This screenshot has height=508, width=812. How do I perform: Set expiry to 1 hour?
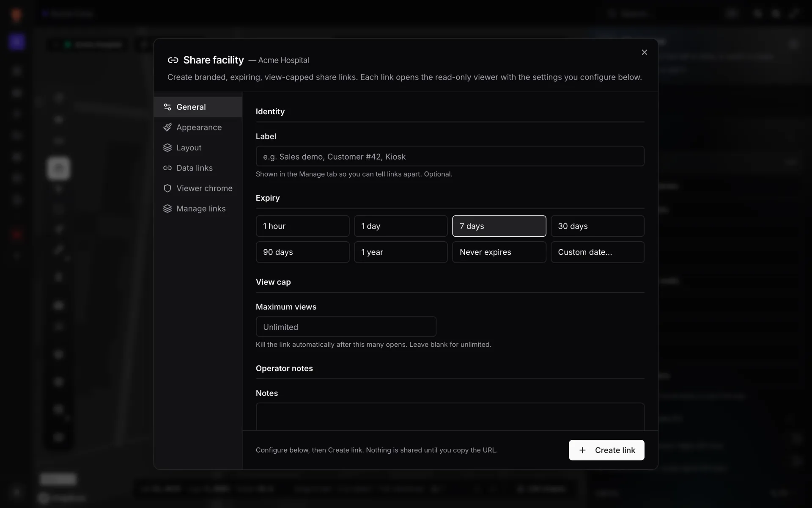pyautogui.click(x=302, y=226)
